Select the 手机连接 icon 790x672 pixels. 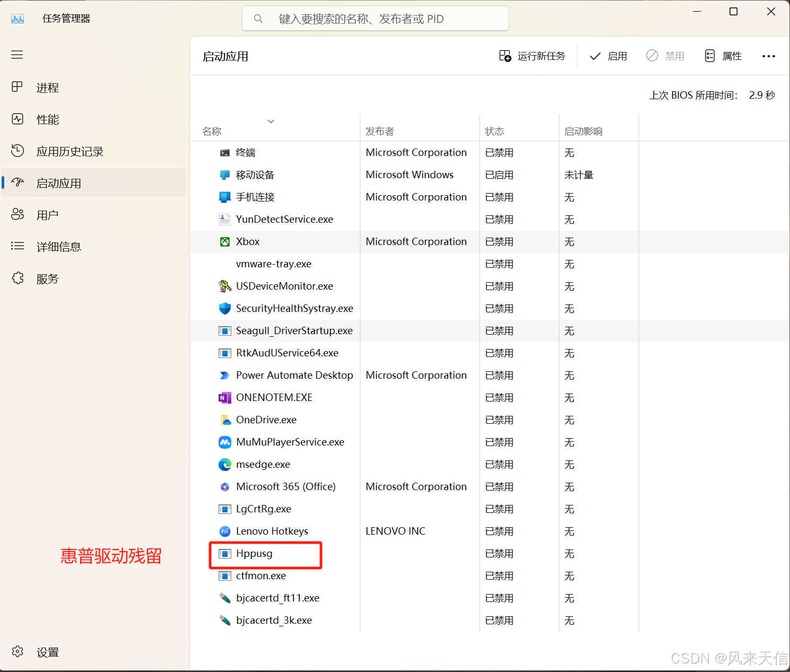(225, 197)
